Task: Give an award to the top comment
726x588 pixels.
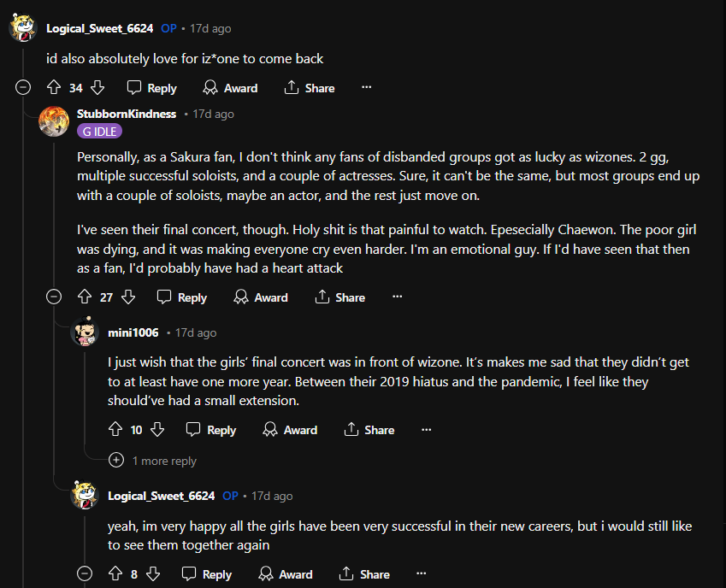Action: pos(230,88)
